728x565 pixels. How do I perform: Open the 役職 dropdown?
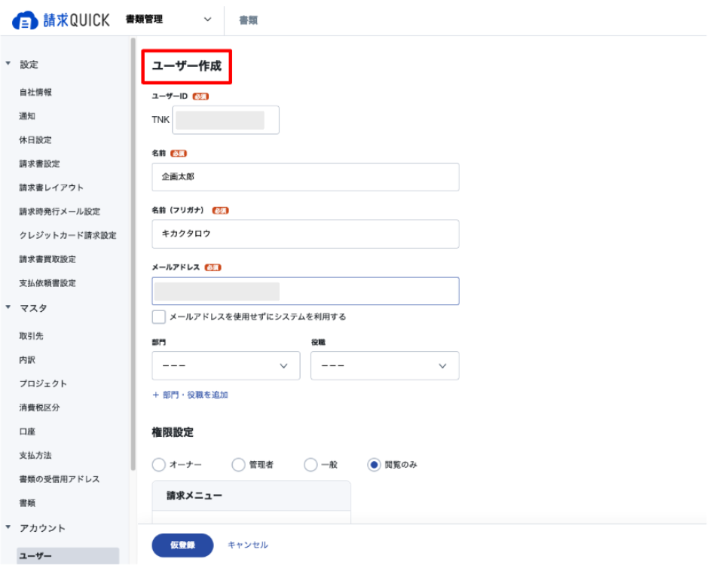pos(385,366)
